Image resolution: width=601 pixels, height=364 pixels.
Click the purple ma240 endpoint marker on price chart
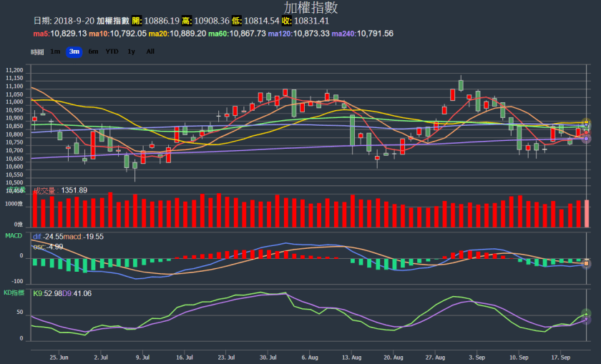587,139
